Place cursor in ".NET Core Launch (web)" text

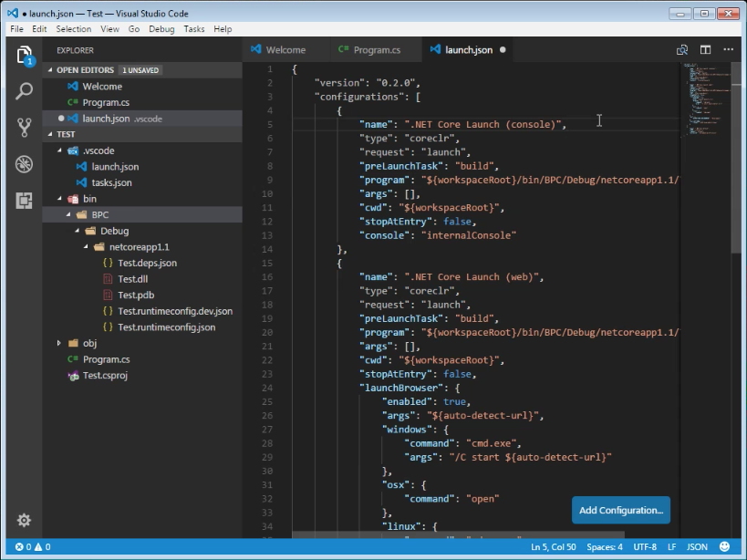[x=474, y=276]
